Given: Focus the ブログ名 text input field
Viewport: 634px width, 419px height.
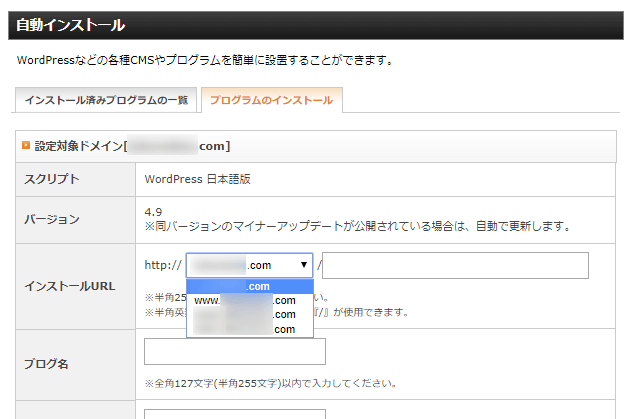Looking at the screenshot, I should 235,352.
